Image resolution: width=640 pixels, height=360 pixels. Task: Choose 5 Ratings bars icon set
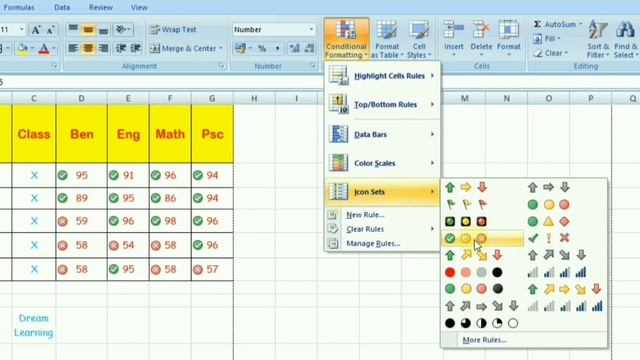pos(565,306)
